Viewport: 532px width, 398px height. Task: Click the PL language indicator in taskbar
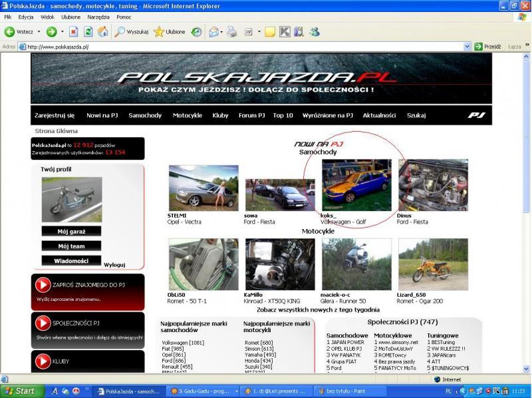[448, 391]
